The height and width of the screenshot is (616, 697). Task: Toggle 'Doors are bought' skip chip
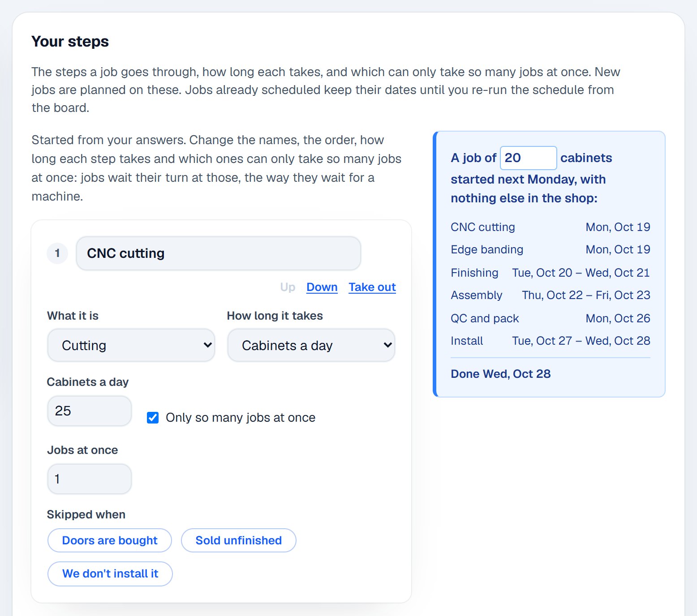[x=110, y=540]
